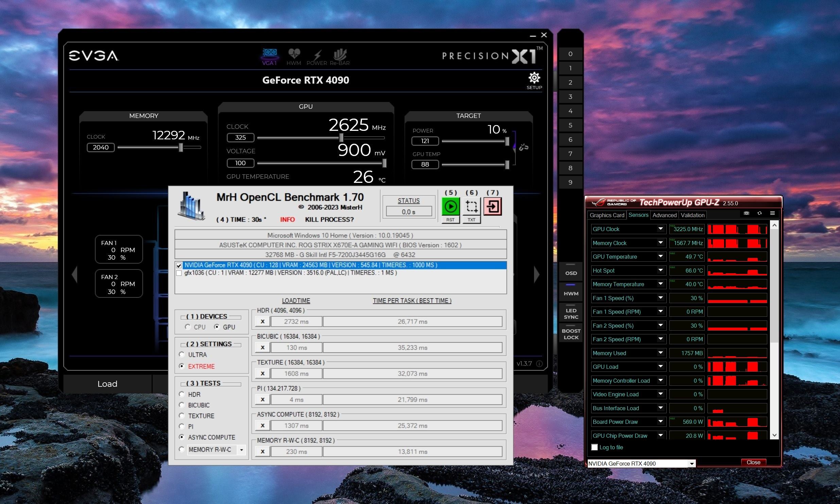The image size is (840, 504).
Task: Click the red INFO link in benchmark
Action: click(287, 220)
